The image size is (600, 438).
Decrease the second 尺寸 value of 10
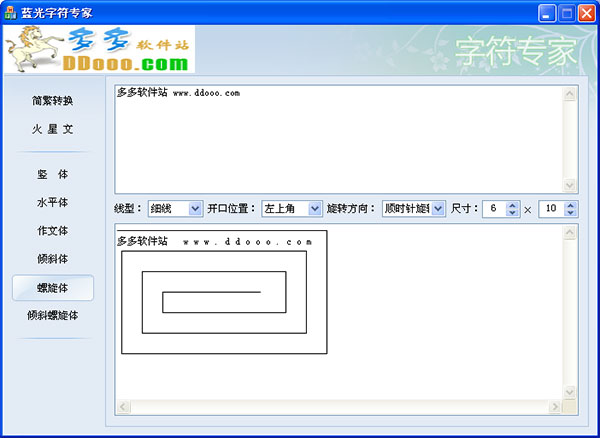[571, 213]
